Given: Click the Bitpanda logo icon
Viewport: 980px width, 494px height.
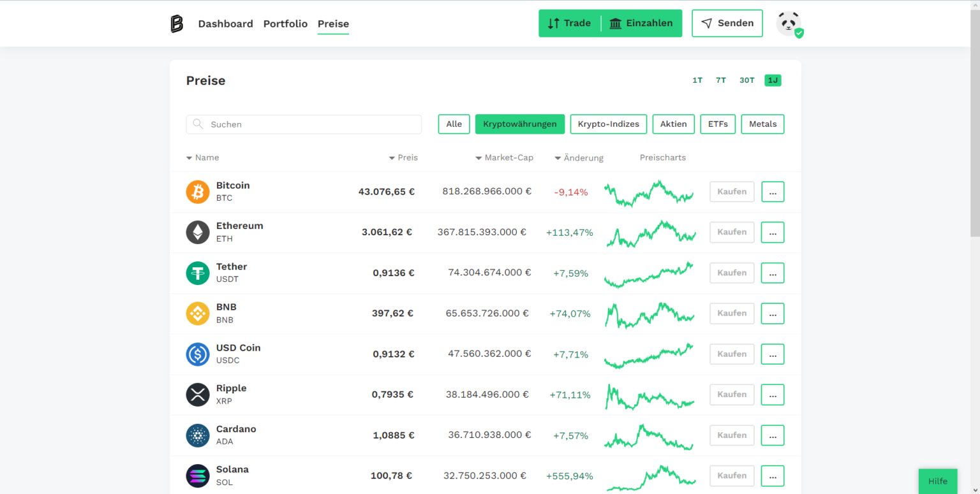Looking at the screenshot, I should (177, 24).
